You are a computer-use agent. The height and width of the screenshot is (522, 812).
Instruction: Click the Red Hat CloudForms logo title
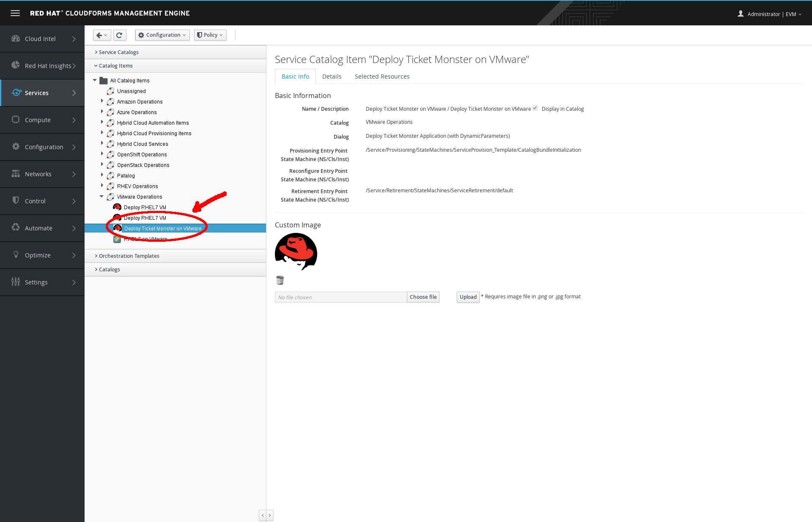pyautogui.click(x=110, y=13)
